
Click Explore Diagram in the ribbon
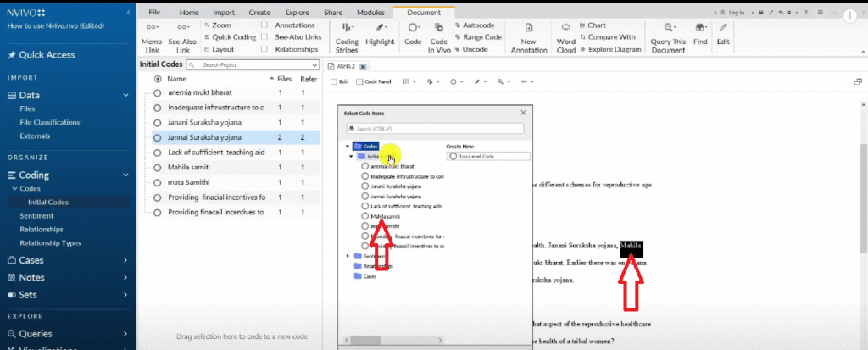(x=610, y=49)
